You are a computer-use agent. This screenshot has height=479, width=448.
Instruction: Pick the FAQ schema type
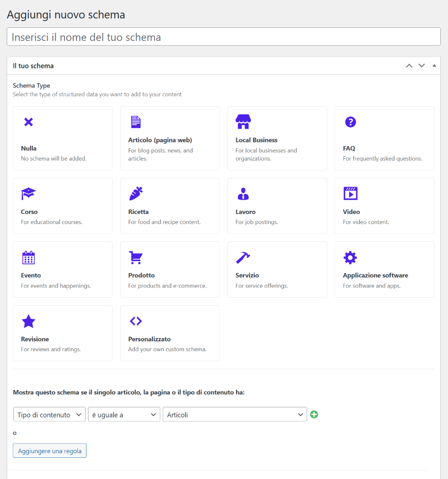[x=384, y=138]
